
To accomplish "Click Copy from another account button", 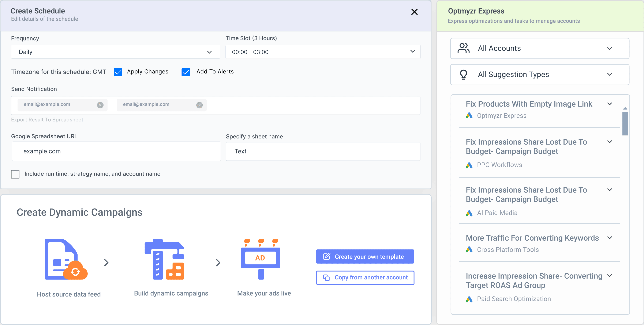I will click(x=365, y=278).
